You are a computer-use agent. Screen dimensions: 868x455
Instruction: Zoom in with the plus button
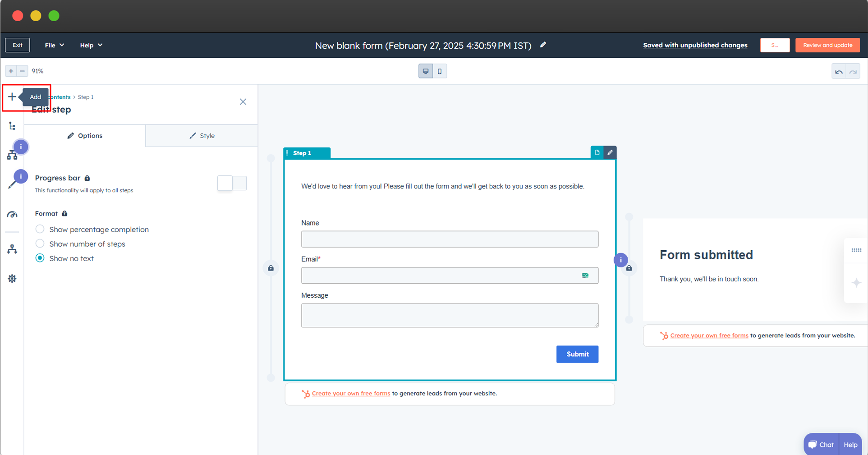point(11,71)
